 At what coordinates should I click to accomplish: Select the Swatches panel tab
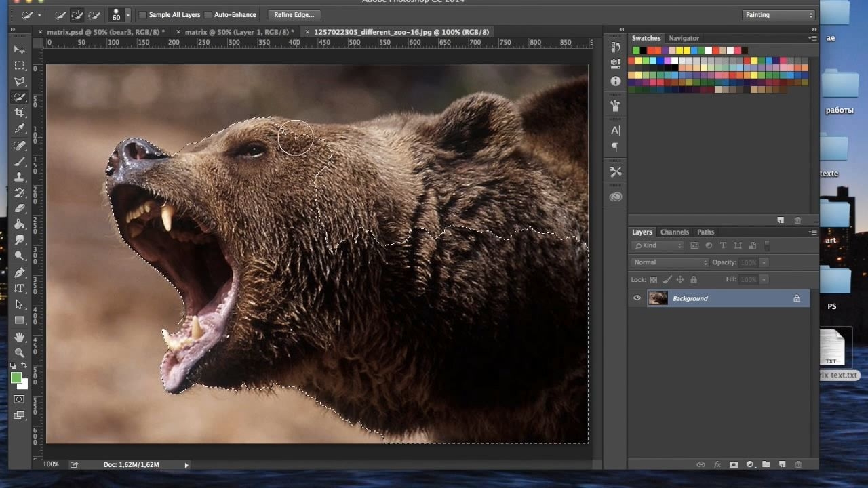click(x=646, y=38)
